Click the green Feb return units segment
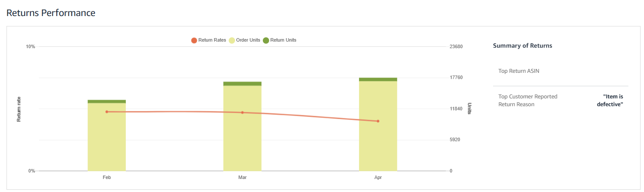The width and height of the screenshot is (644, 192). pos(107,101)
